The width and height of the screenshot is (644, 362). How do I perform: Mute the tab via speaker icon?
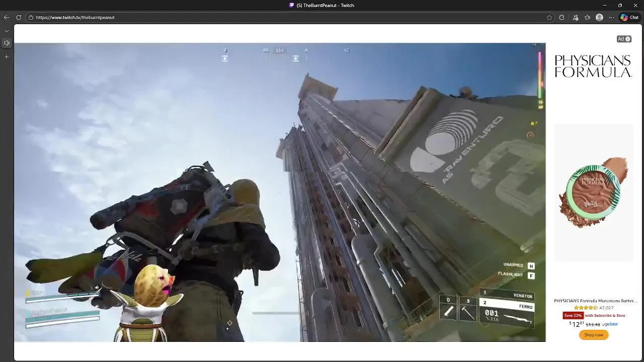click(7, 43)
